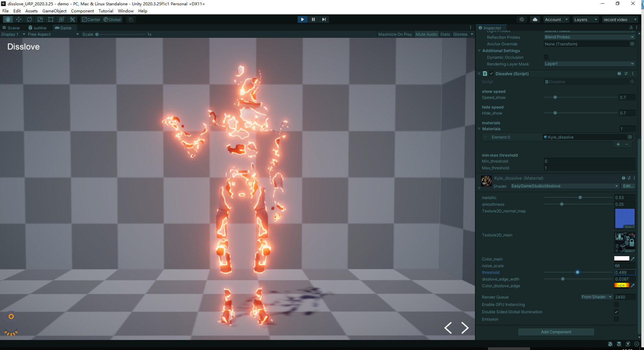Toggle the Dissolve script enabled checkbox
The width and height of the screenshot is (644, 350).
(x=491, y=73)
